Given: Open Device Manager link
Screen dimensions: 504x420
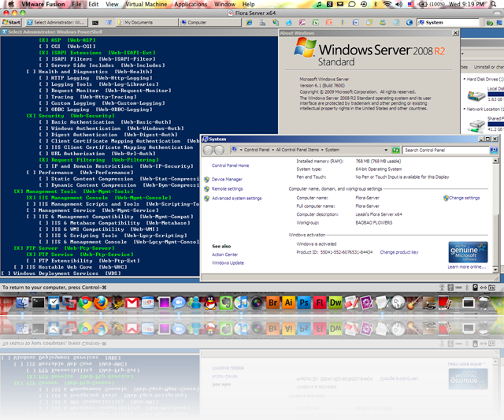Looking at the screenshot, I should click(227, 180).
